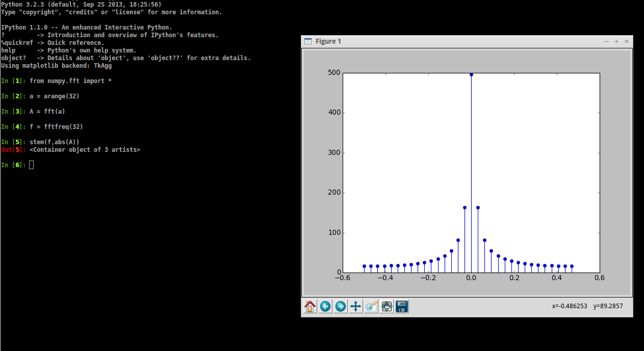Click the Figure 1 title bar text
Screen dimensions: 644x351
[328, 41]
